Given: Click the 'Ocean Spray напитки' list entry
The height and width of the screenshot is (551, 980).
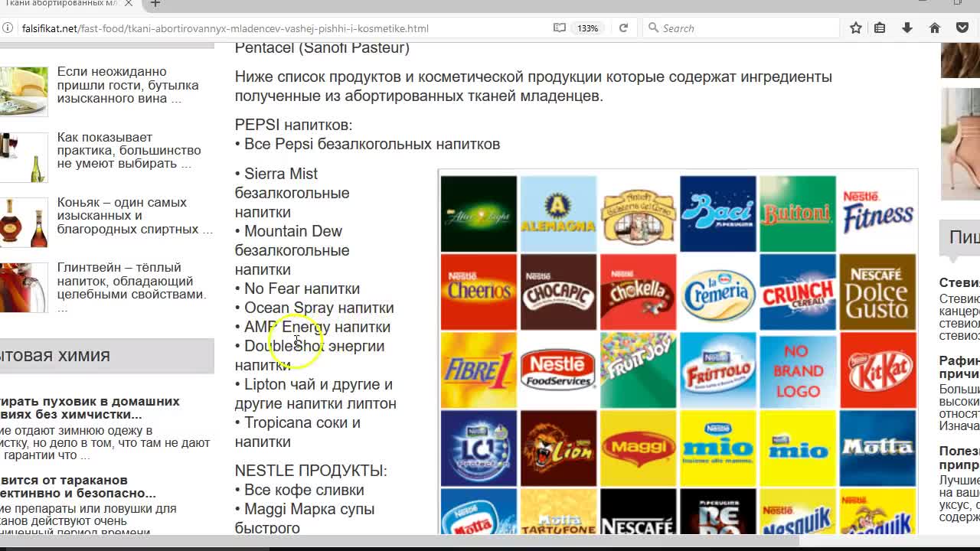Looking at the screenshot, I should pyautogui.click(x=315, y=308).
